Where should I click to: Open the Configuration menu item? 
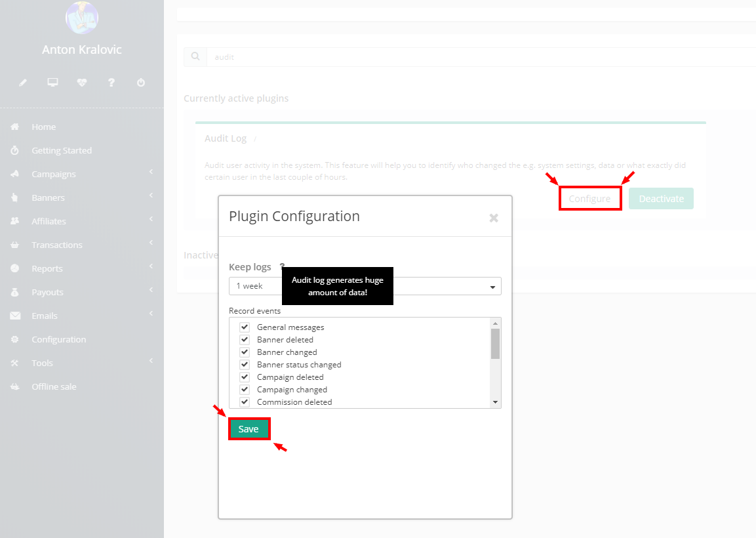(x=58, y=339)
